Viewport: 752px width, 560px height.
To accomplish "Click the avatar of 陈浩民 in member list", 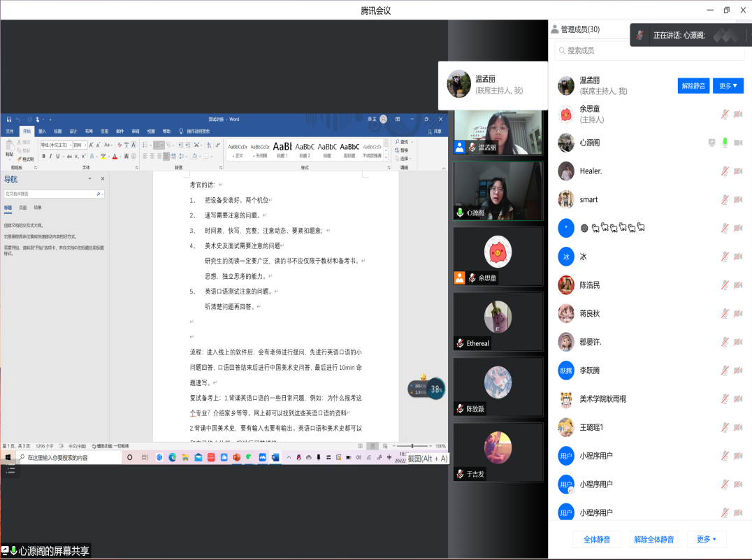I will pos(566,285).
